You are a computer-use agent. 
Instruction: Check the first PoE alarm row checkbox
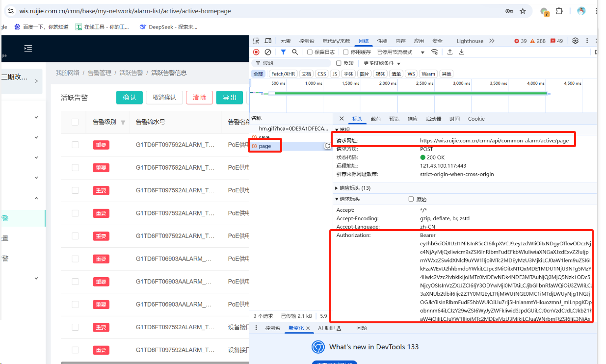(75, 145)
